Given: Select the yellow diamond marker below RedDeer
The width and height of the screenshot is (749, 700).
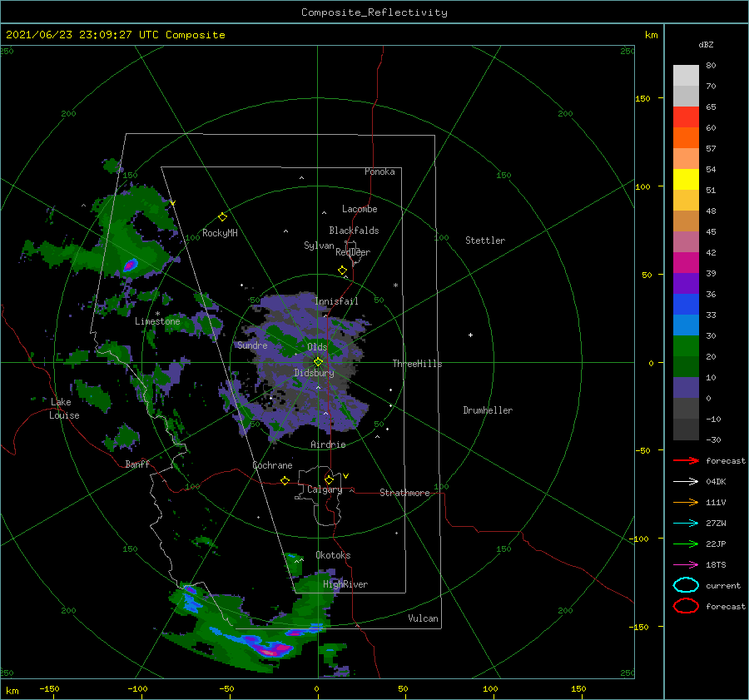Looking at the screenshot, I should tap(343, 271).
